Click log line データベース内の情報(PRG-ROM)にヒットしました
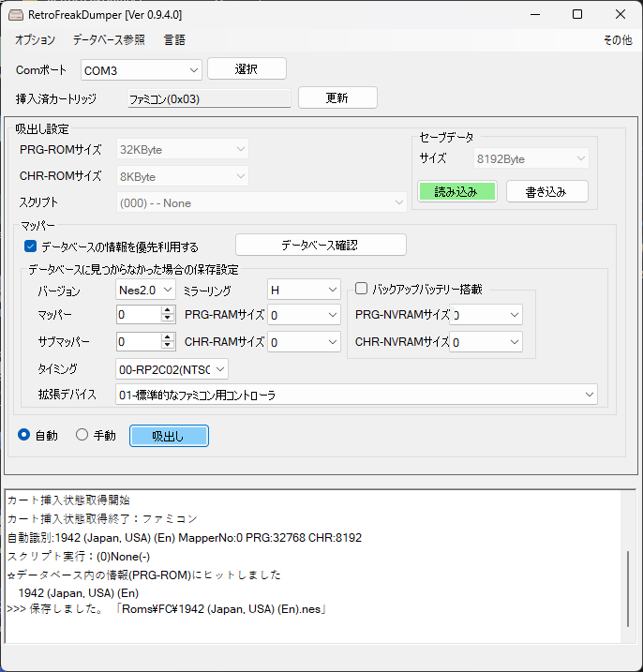This screenshot has width=643, height=672. pyautogui.click(x=143, y=575)
